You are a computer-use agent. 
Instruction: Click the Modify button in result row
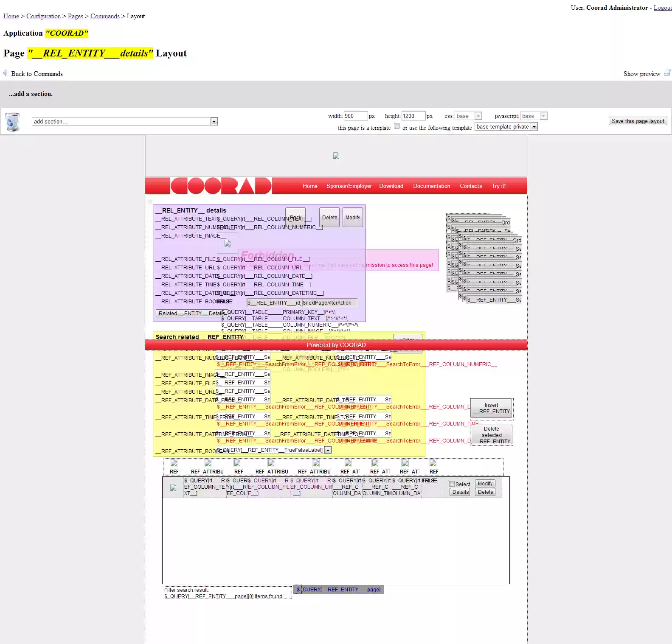485,484
